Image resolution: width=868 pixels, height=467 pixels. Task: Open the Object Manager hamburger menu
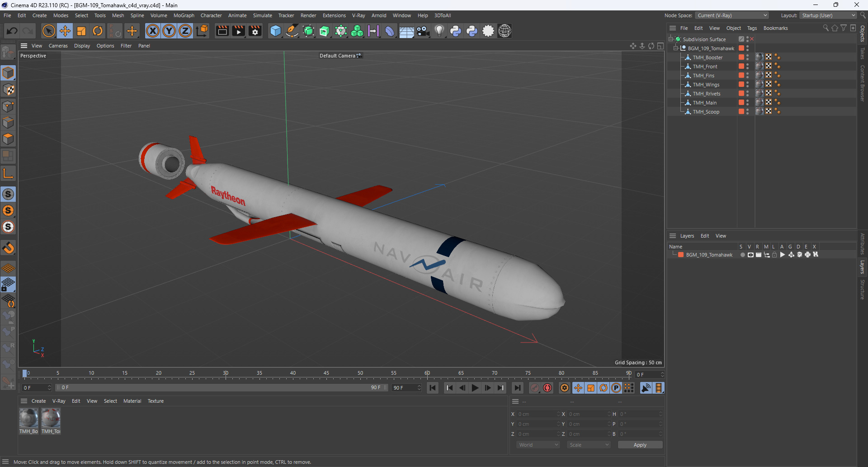673,28
